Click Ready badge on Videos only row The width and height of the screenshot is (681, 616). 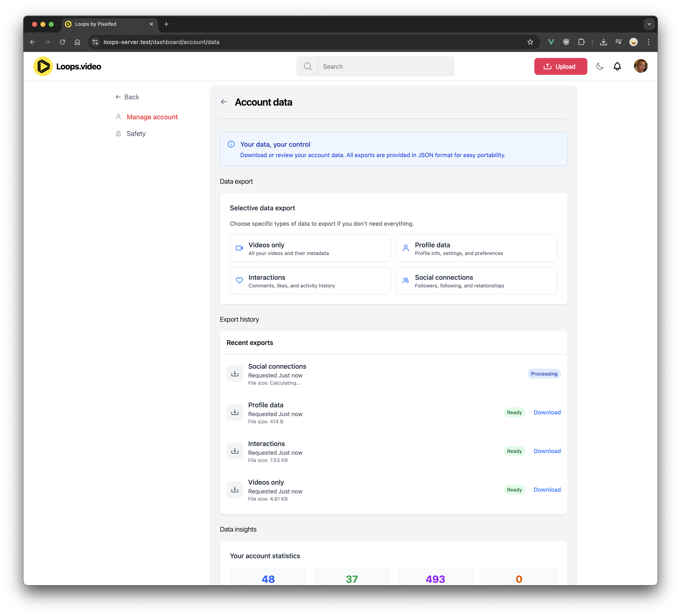pos(514,490)
